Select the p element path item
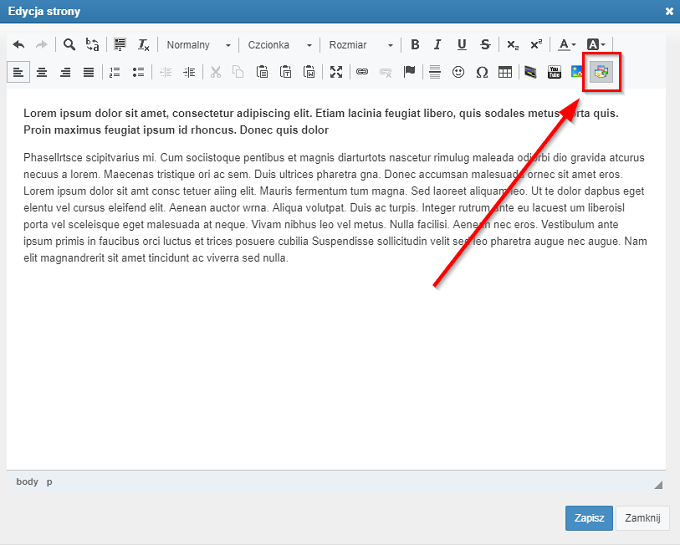This screenshot has width=680, height=545. pyautogui.click(x=50, y=482)
